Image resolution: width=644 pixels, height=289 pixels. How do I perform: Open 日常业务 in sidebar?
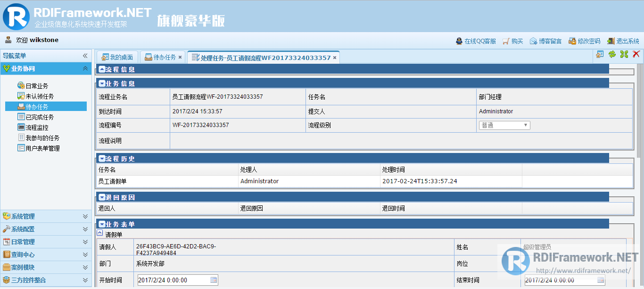[x=33, y=86]
